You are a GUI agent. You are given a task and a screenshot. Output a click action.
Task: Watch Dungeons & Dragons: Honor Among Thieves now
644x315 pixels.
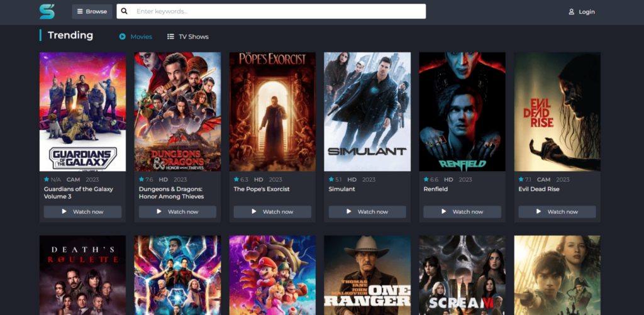pos(177,212)
